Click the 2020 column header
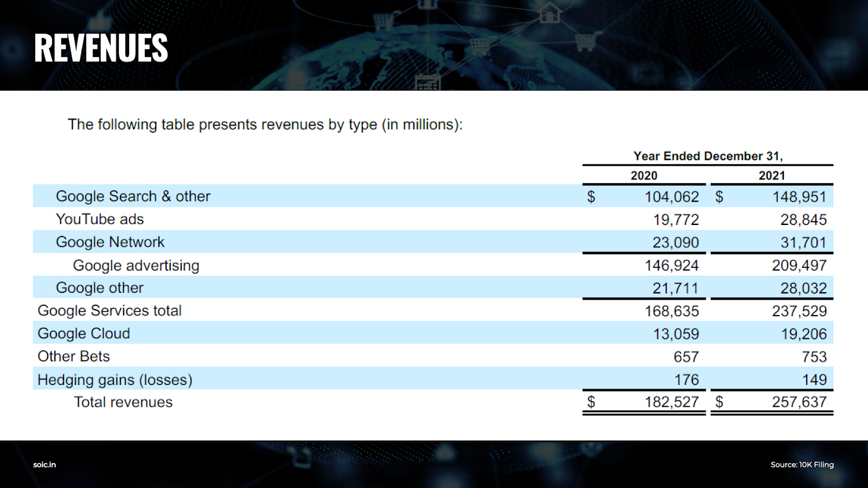This screenshot has width=868, height=488. (x=644, y=176)
